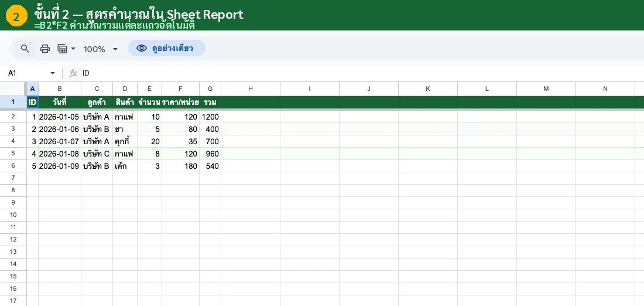Click the ลูกค้า header cell

97,103
